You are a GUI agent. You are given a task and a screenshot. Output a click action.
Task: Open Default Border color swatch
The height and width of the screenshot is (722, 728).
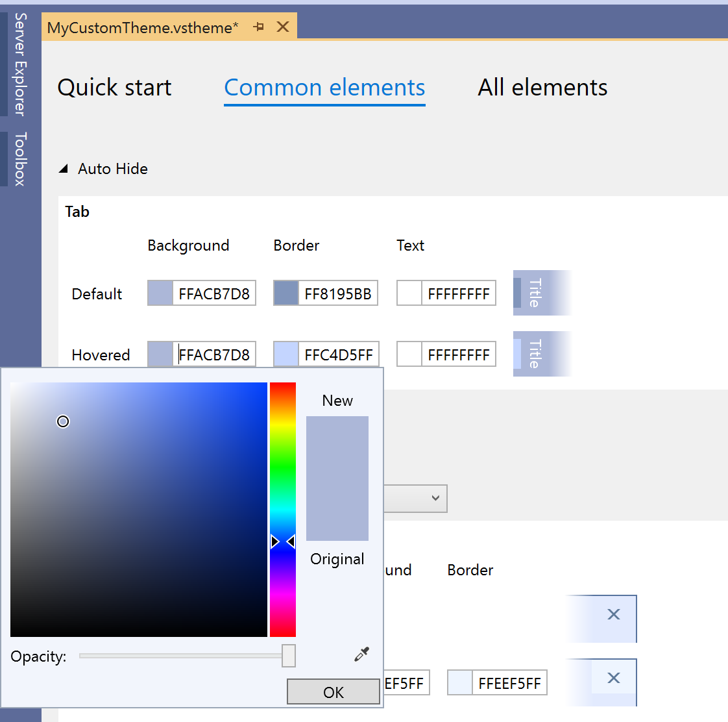click(x=286, y=293)
